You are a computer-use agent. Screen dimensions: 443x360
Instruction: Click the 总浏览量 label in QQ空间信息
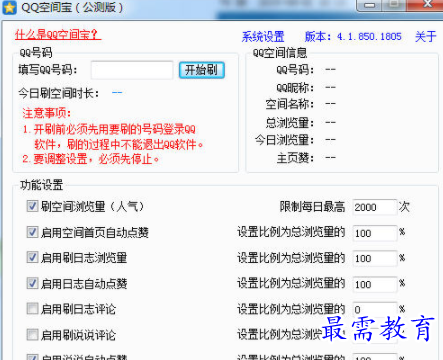tap(290, 122)
